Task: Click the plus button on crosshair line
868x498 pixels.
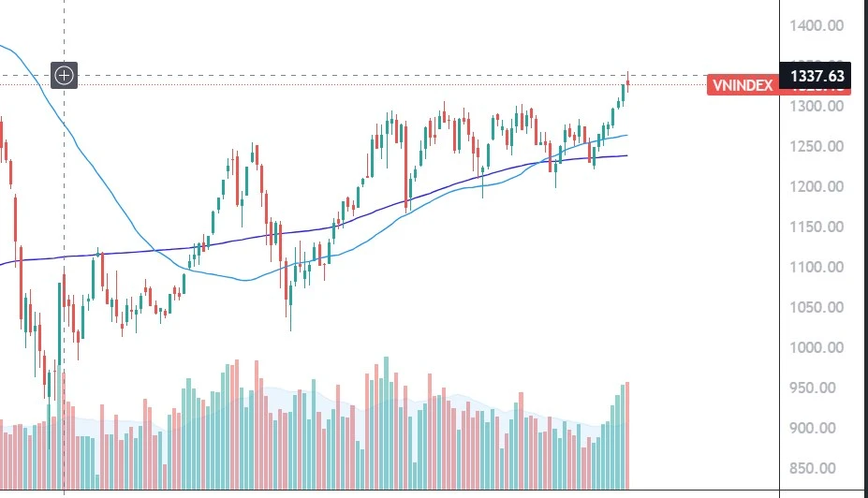Action: 64,76
